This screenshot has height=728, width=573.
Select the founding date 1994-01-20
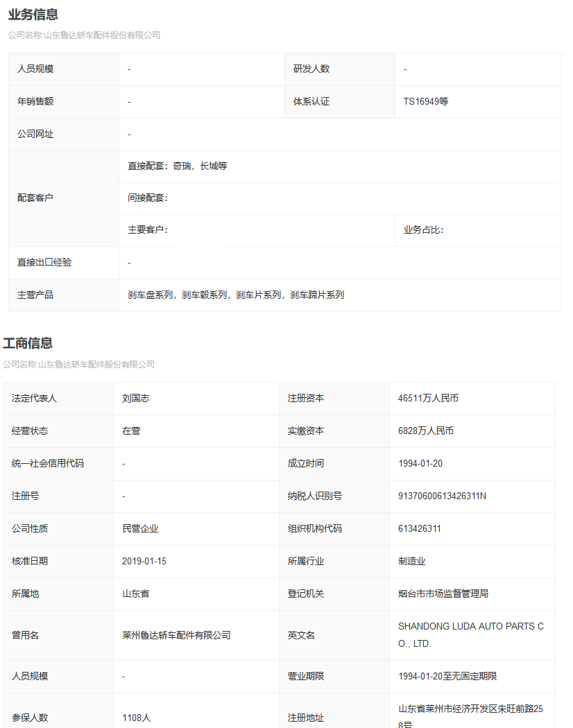420,463
